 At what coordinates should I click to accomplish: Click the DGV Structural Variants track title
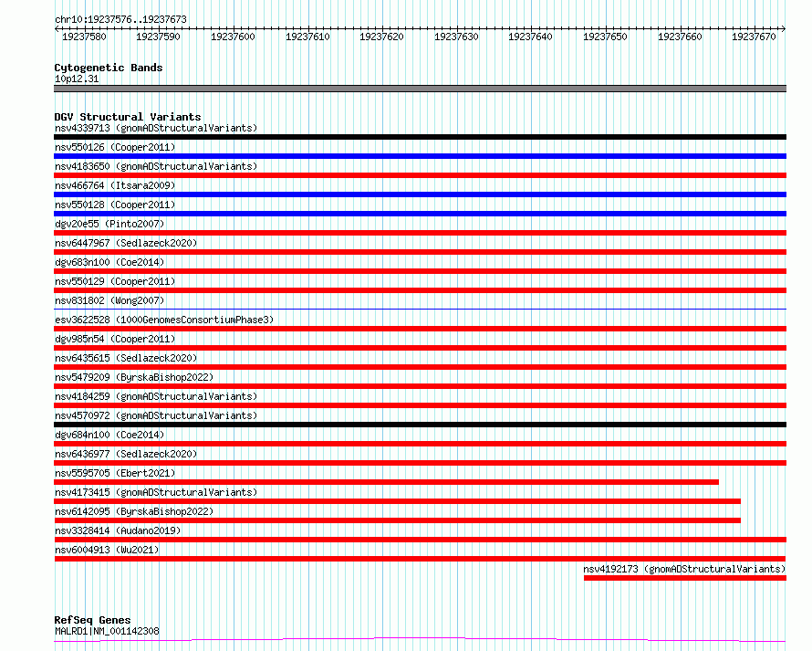(128, 117)
